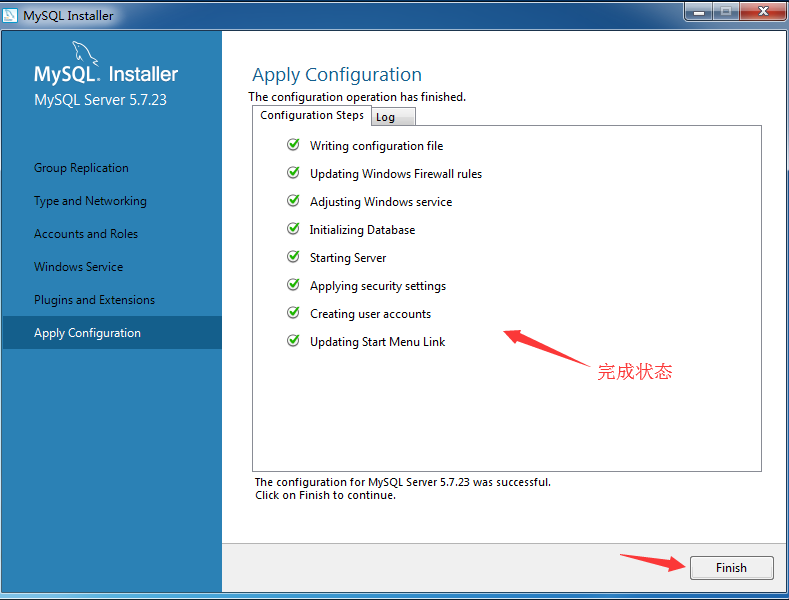789x600 pixels.
Task: Click the MySQL Installer title bar icon
Action: coord(10,15)
